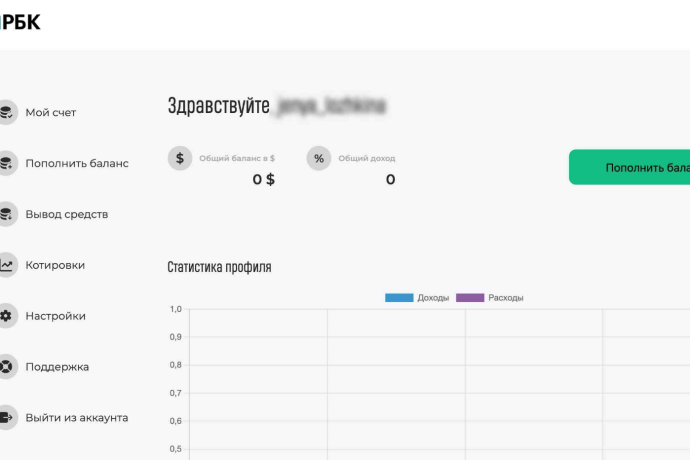
Task: Click the Расходы legend label
Action: (x=506, y=298)
